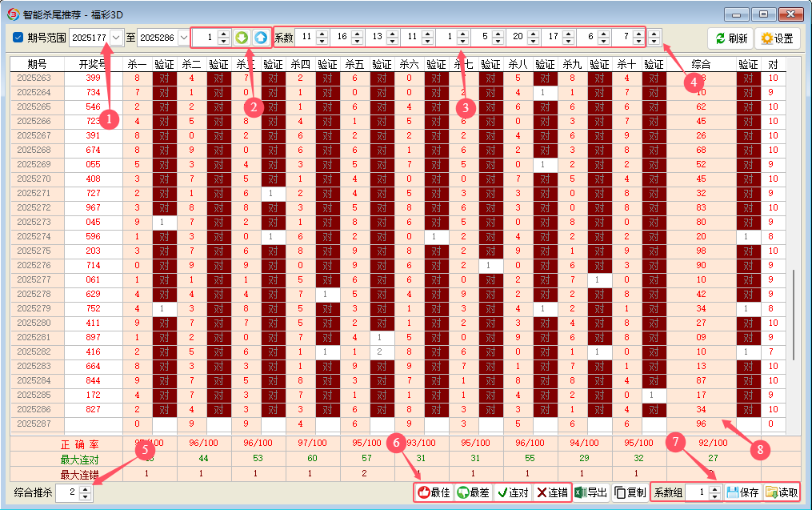
Task: Open 设置 settings
Action: [x=776, y=38]
